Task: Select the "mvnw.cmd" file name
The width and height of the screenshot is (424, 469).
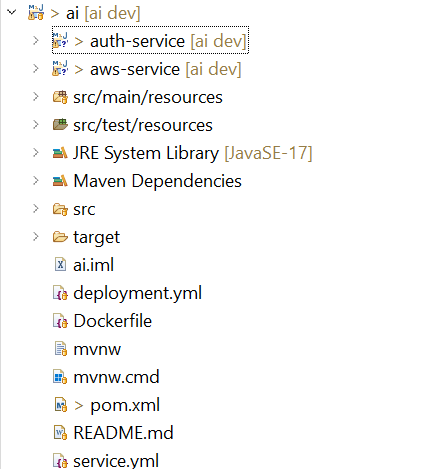Action: click(116, 377)
